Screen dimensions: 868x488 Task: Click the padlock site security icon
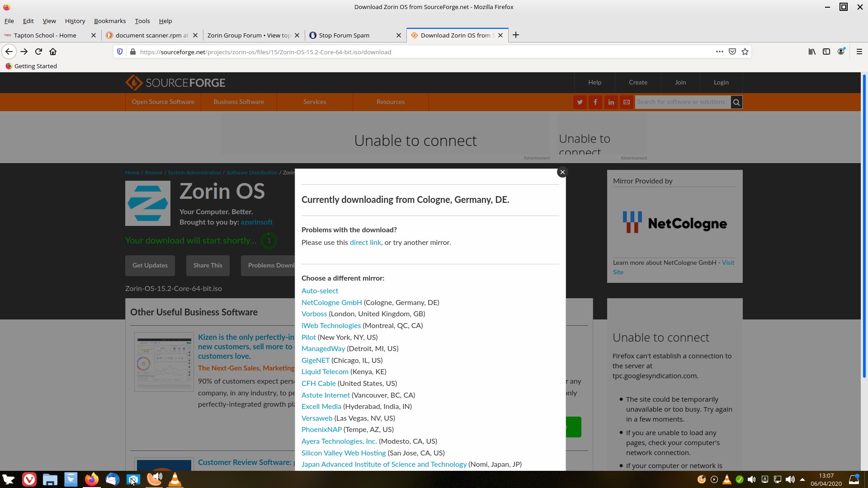click(x=132, y=52)
